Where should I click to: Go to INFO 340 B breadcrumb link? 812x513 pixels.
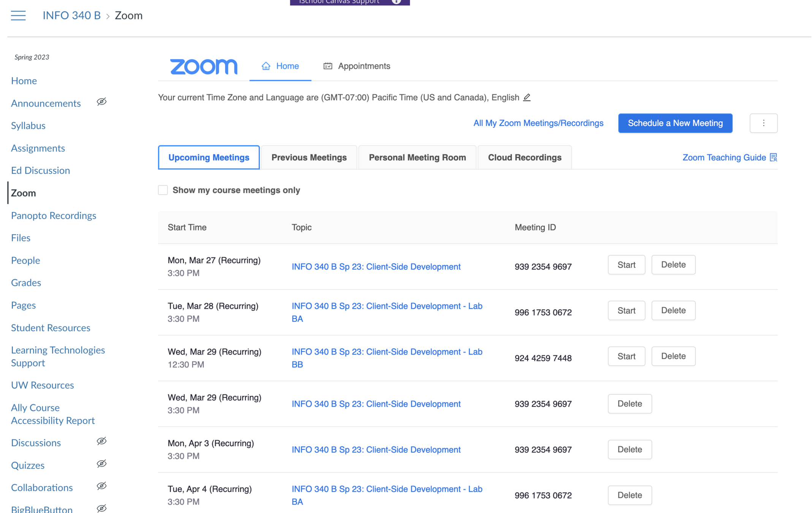(71, 15)
